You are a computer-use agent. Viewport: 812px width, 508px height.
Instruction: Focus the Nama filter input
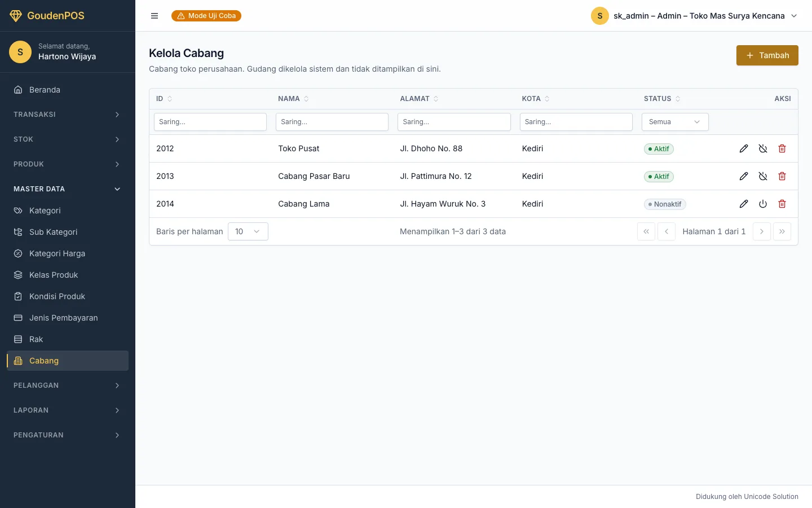click(x=332, y=122)
